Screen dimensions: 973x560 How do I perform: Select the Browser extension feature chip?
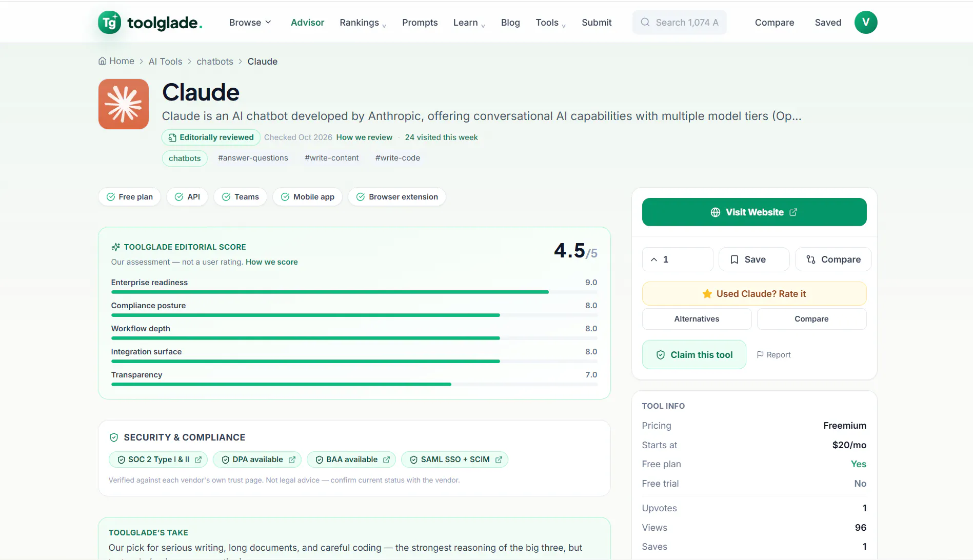coord(397,197)
